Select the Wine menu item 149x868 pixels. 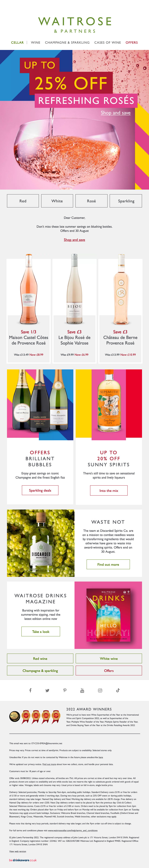click(x=35, y=43)
